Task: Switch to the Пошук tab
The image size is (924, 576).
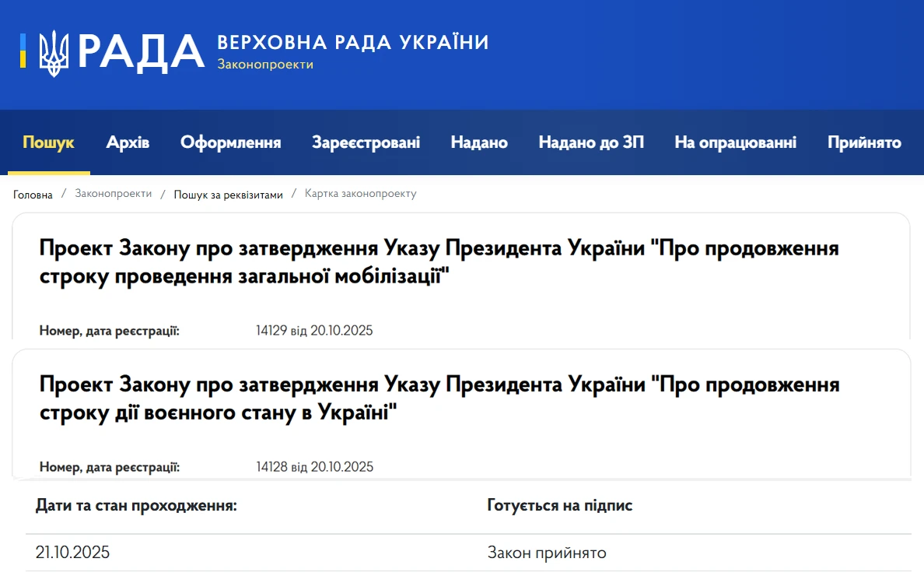Action: 49,142
